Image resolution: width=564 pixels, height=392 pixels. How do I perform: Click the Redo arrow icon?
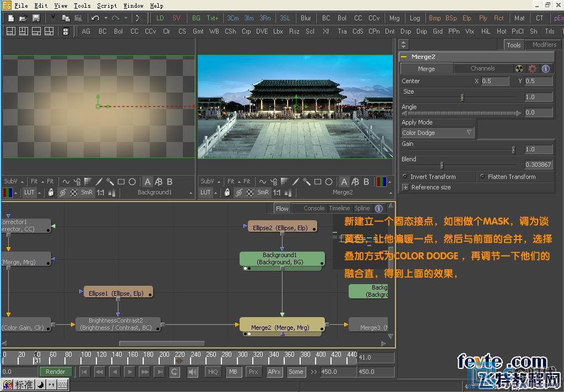pyautogui.click(x=116, y=18)
